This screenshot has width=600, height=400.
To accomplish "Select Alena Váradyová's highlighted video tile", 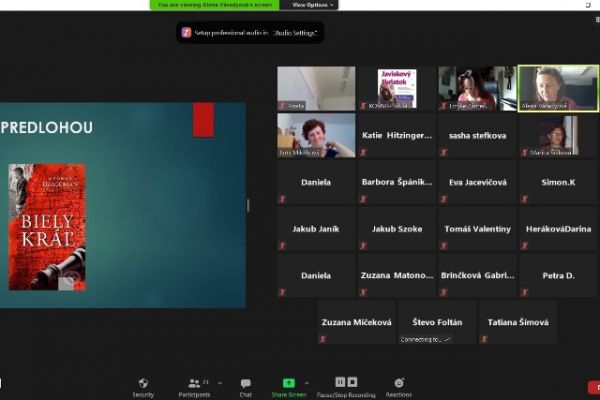I will (557, 88).
